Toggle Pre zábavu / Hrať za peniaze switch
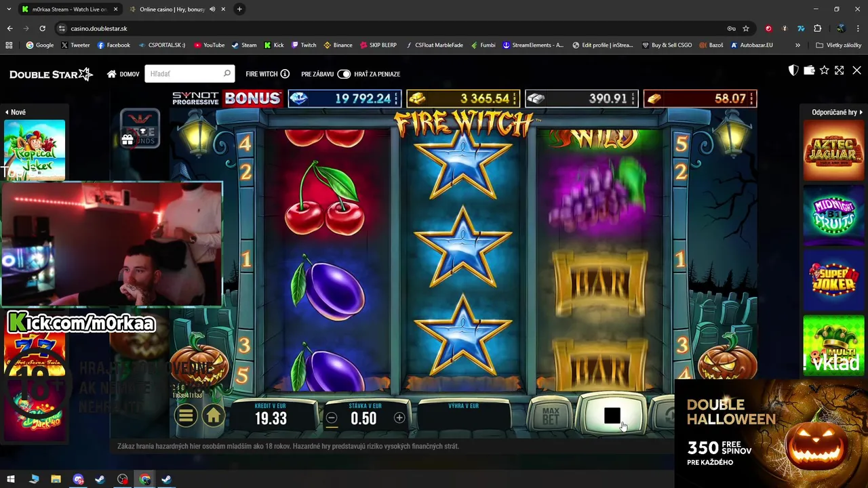Image resolution: width=868 pixels, height=488 pixels. [344, 74]
